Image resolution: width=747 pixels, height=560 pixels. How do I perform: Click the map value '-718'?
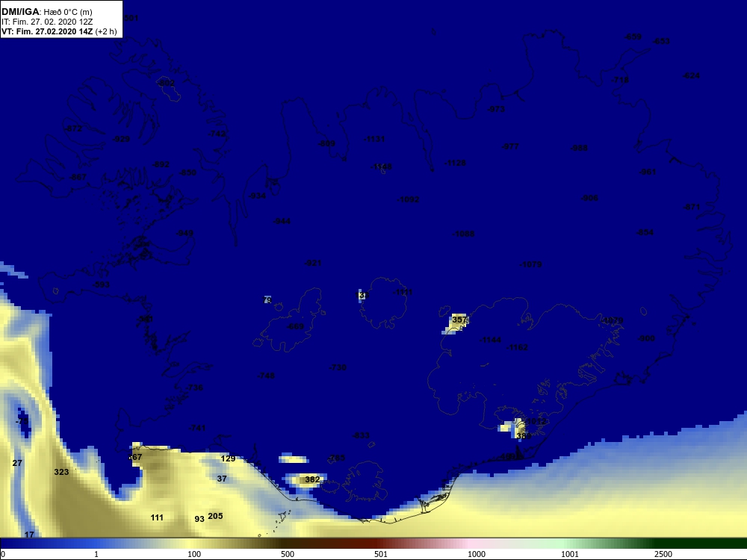(620, 80)
